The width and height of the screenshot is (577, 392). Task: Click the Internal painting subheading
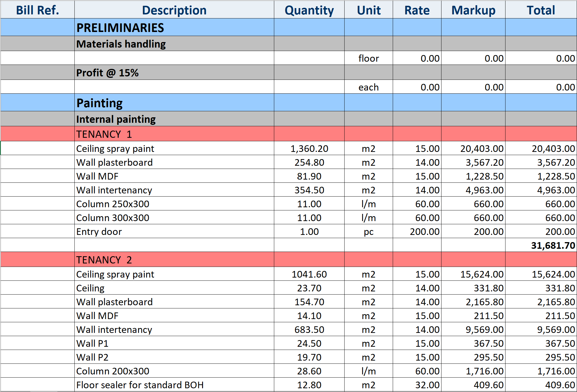[116, 119]
